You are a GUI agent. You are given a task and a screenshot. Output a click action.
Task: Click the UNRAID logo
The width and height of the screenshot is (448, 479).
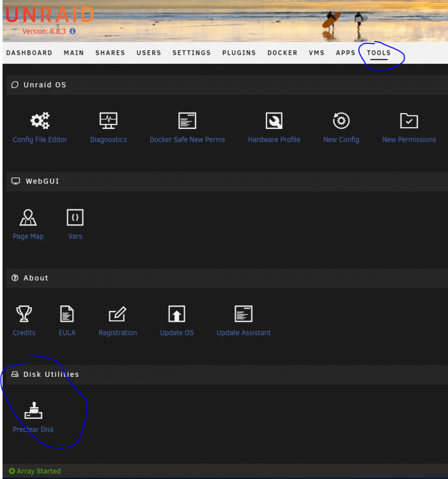[49, 15]
